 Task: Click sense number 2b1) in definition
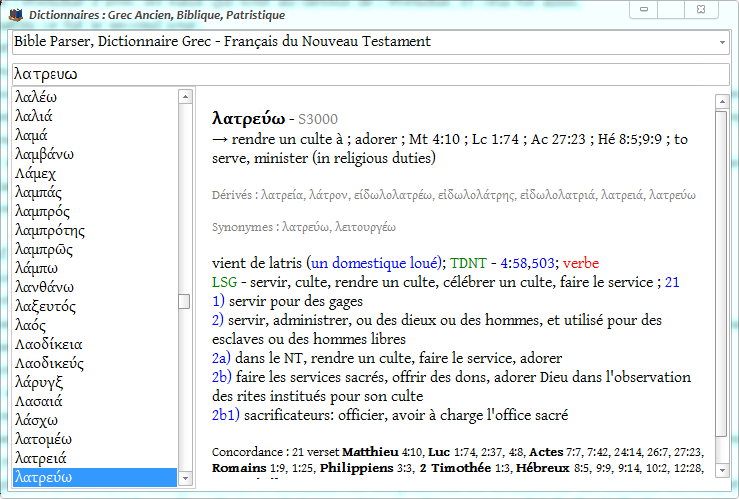tap(226, 415)
